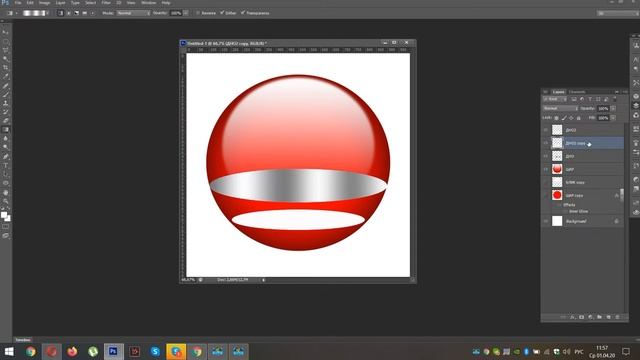Select the Quick Selection tool
Image resolution: width=640 pixels, height=360 pixels.
coord(5,58)
